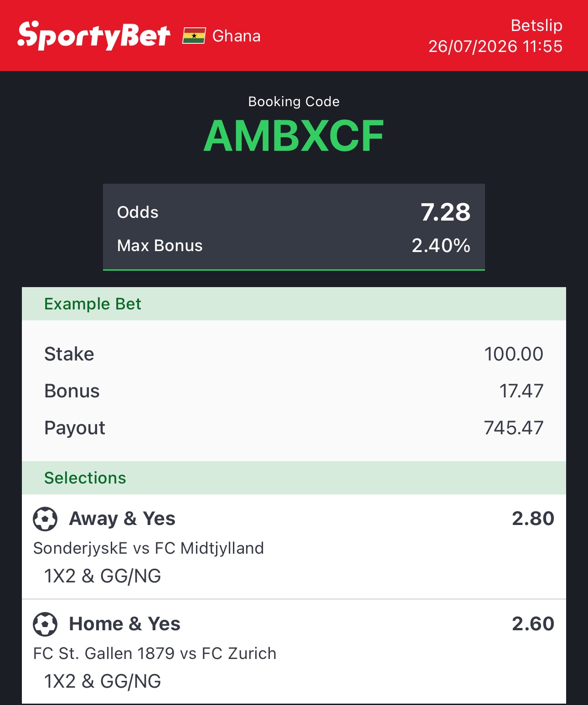Image resolution: width=588 pixels, height=705 pixels.
Task: Open the Selections section header
Action: point(294,478)
